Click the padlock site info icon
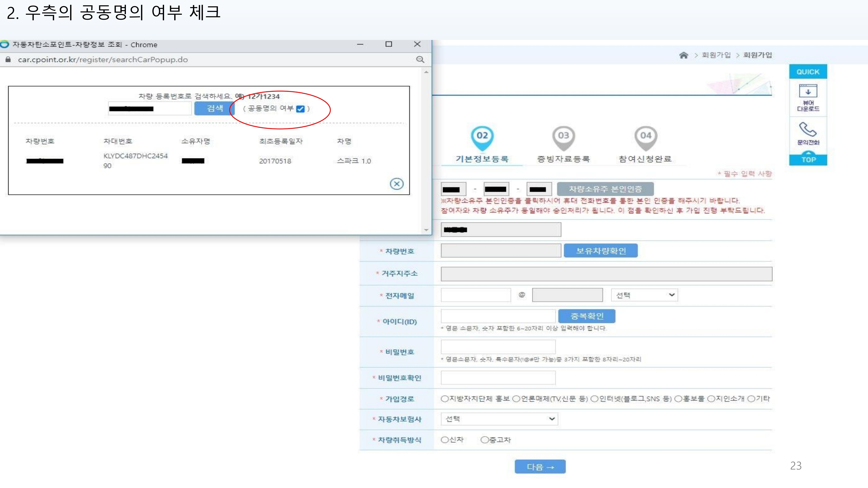 pos(8,60)
